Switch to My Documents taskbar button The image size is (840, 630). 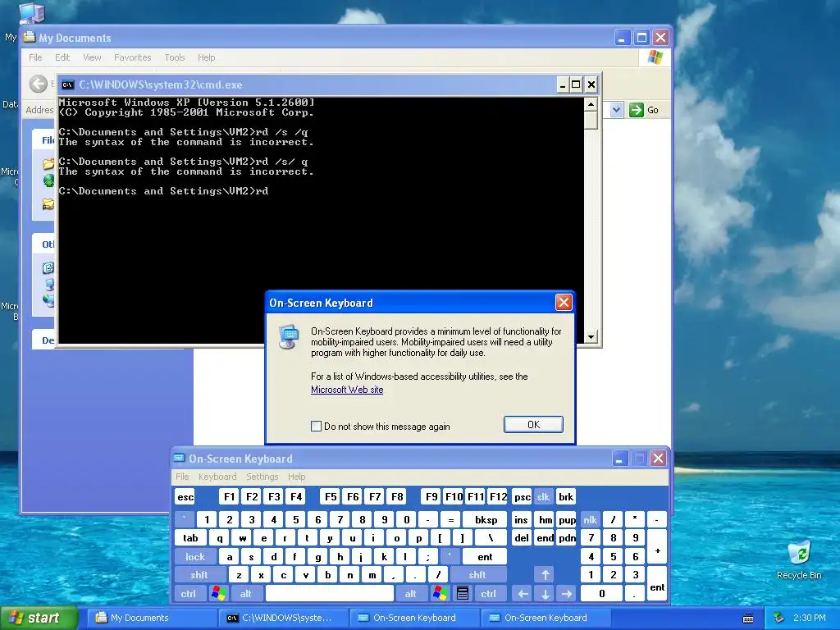[151, 618]
